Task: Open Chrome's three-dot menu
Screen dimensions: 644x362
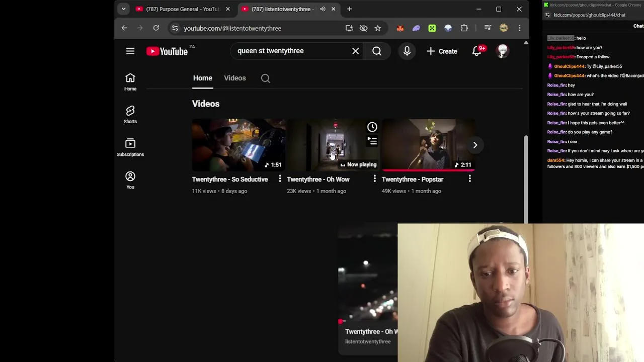Action: tap(520, 28)
